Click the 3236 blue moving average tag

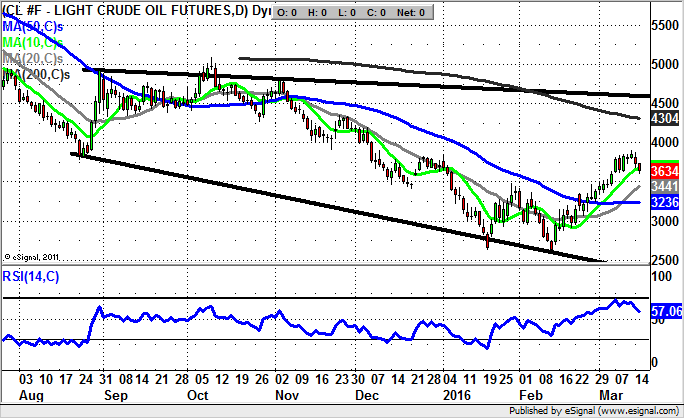coord(664,201)
